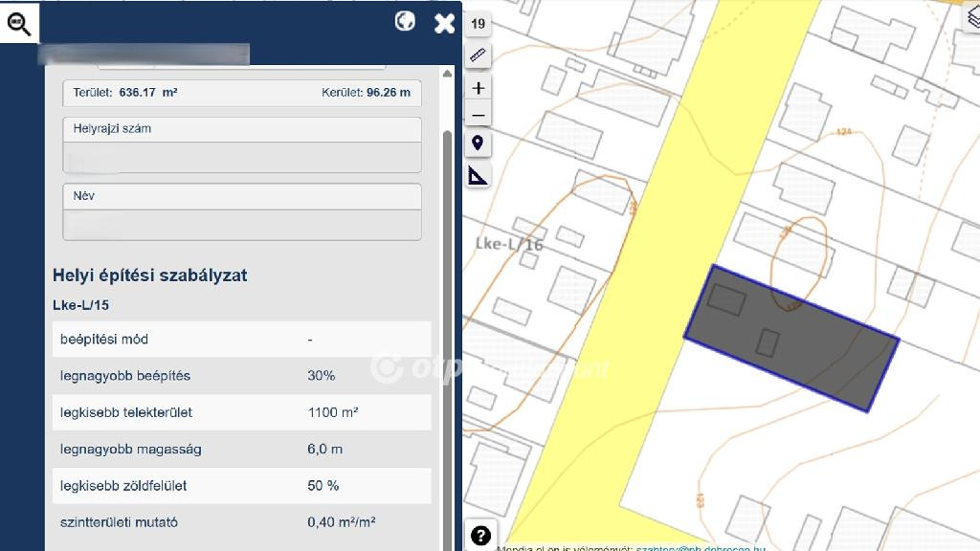The image size is (980, 551).
Task: Click the zoom level 19 indicator
Action: [478, 24]
